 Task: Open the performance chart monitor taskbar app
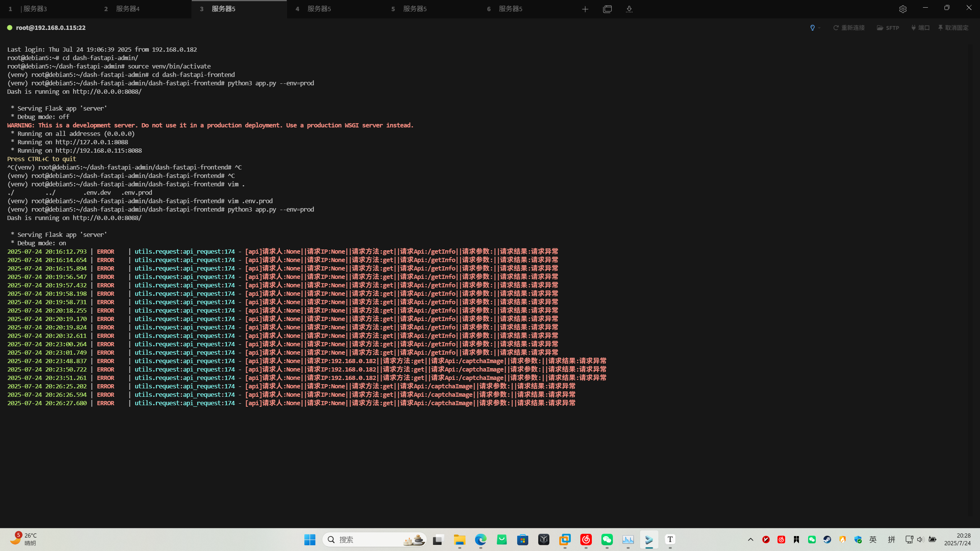(x=628, y=540)
